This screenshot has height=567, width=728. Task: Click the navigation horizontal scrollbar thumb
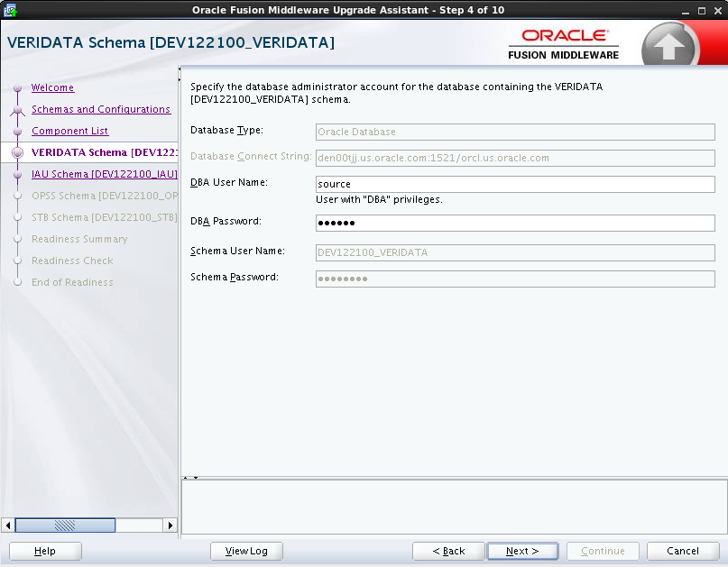click(65, 526)
